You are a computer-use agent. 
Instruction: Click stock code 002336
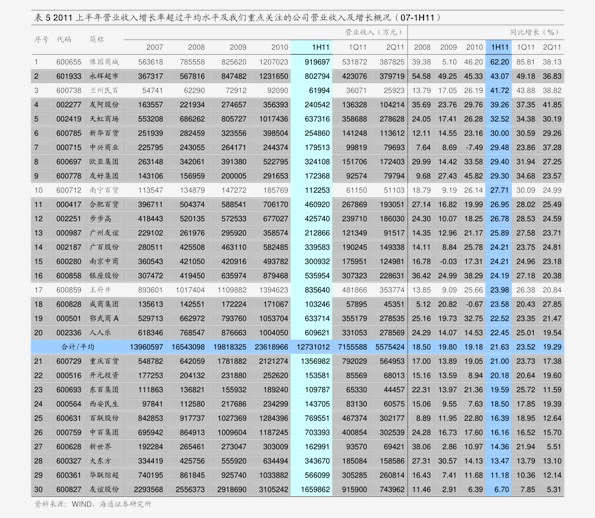pos(69,333)
